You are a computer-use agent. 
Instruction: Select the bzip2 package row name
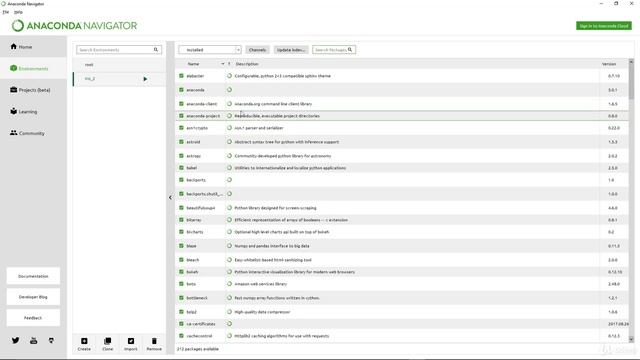pos(191,312)
